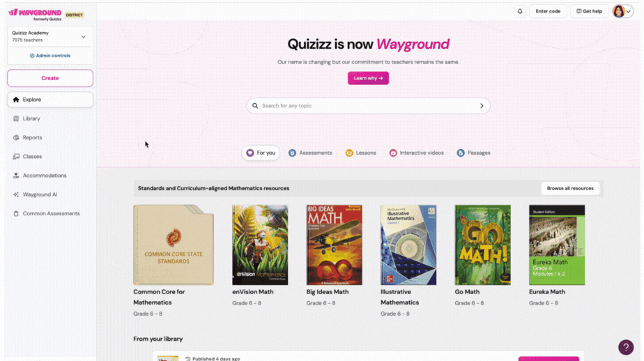Click the search submit chevron arrow

point(482,106)
